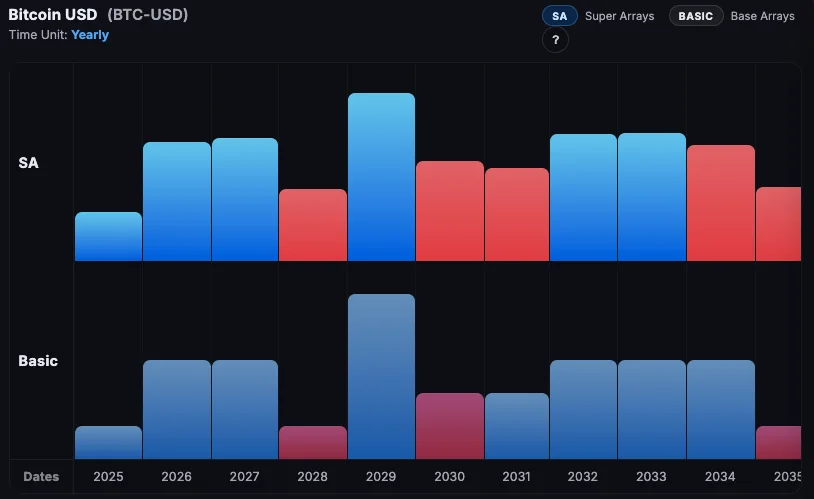Select the red SA bar for 2034
This screenshot has height=499, width=814.
click(x=720, y=203)
